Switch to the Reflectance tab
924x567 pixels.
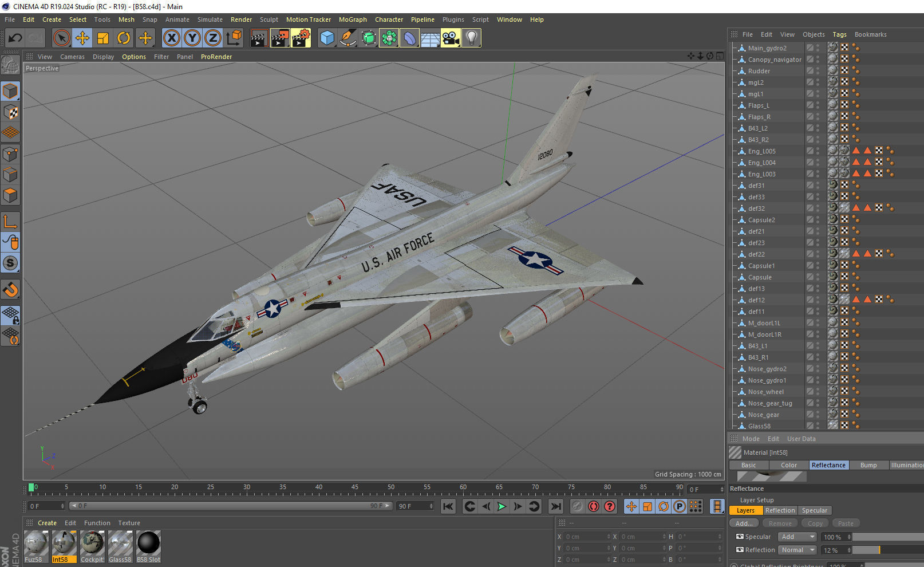click(828, 465)
